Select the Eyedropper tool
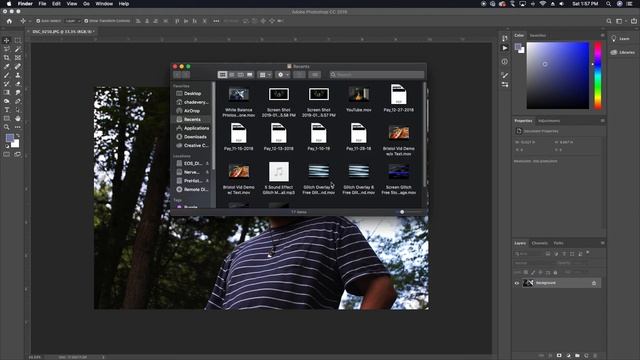Image resolution: width=640 pixels, height=360 pixels. [x=7, y=66]
